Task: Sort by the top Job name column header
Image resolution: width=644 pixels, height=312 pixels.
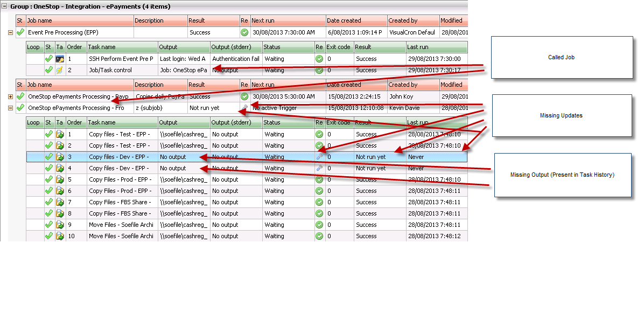Action: pyautogui.click(x=80, y=20)
